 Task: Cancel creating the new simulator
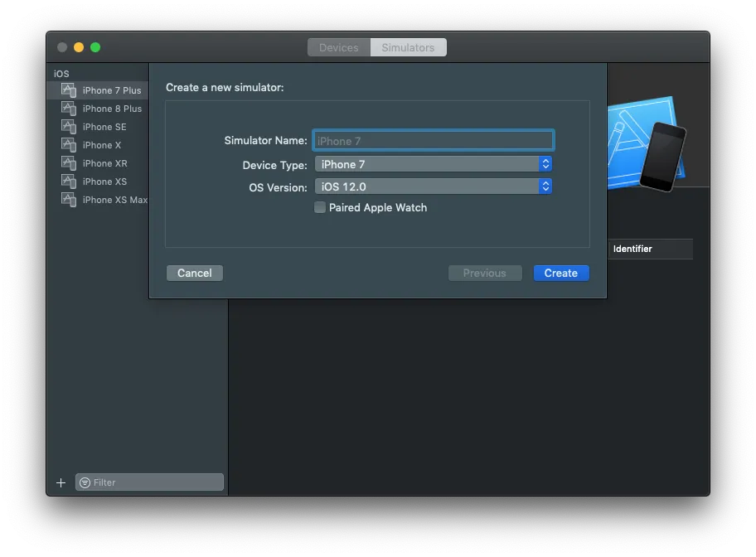click(194, 273)
